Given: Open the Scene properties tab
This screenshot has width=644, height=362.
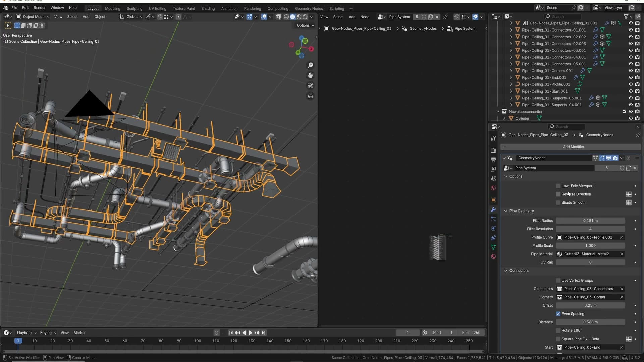Looking at the screenshot, I should pos(493,178).
